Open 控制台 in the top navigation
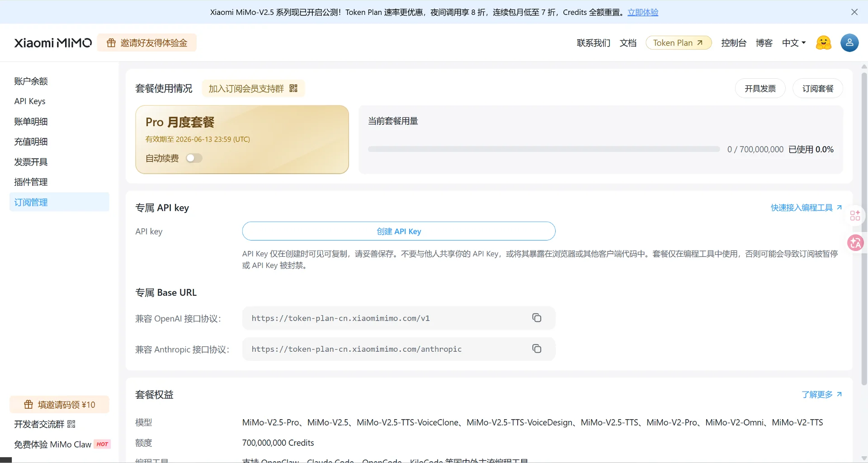Image resolution: width=868 pixels, height=463 pixels. click(734, 43)
